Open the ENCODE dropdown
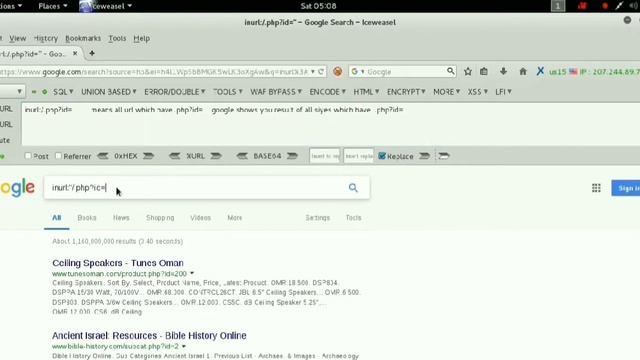This screenshot has width=640, height=360. click(327, 92)
